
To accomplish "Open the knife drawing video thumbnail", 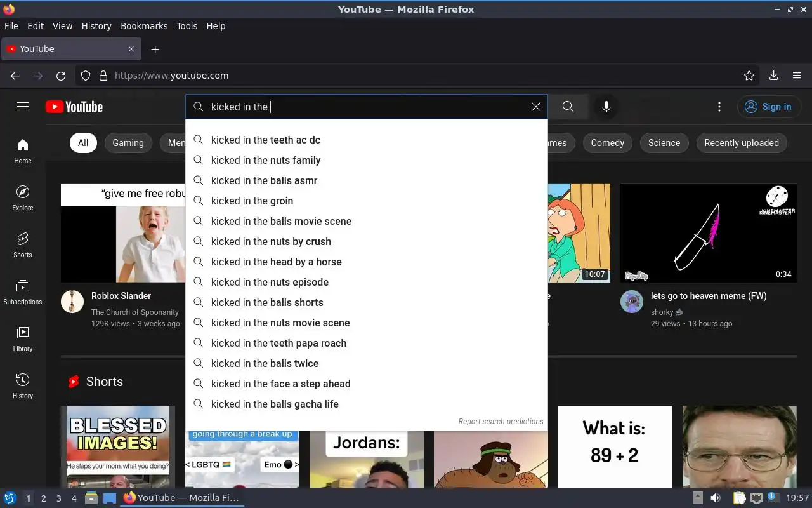I will click(709, 233).
